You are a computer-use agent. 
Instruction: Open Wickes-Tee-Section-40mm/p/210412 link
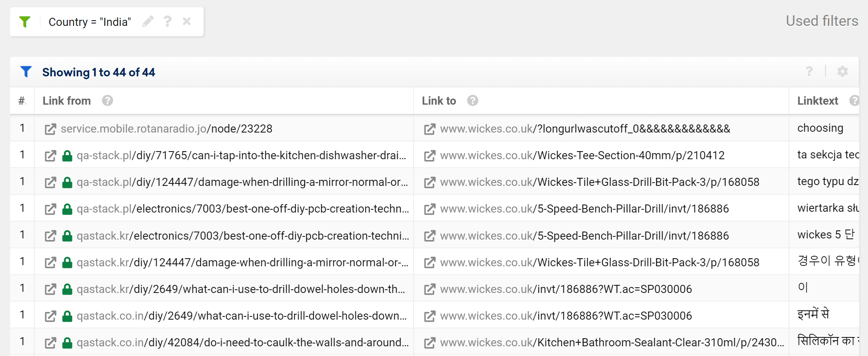(582, 155)
